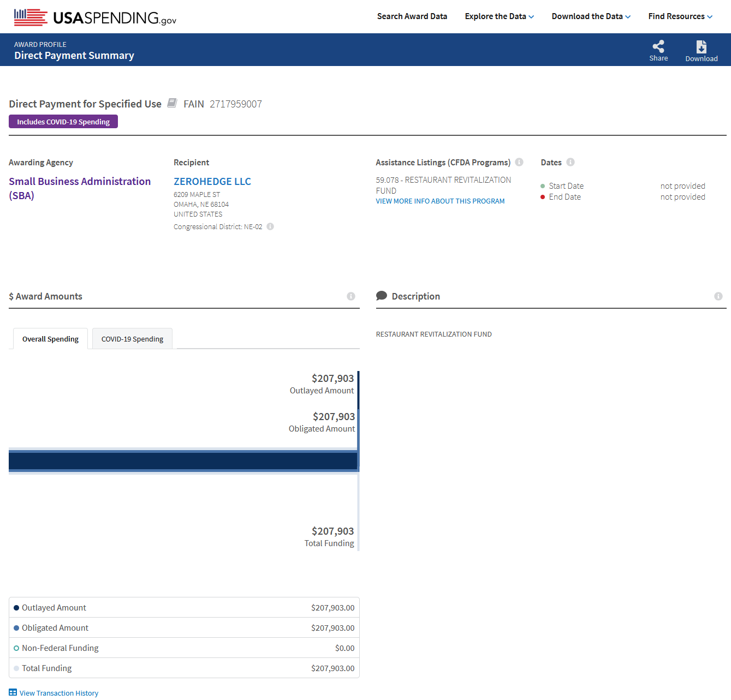Click the 6209 MAPLE ST address line
This screenshot has height=700, width=731.
[x=197, y=195]
